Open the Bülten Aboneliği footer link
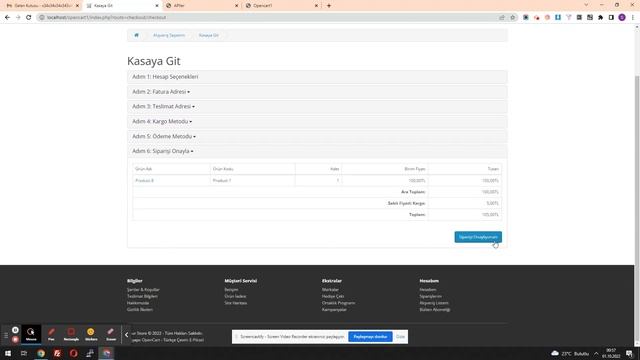Screen dimensions: 640x360 (435, 309)
